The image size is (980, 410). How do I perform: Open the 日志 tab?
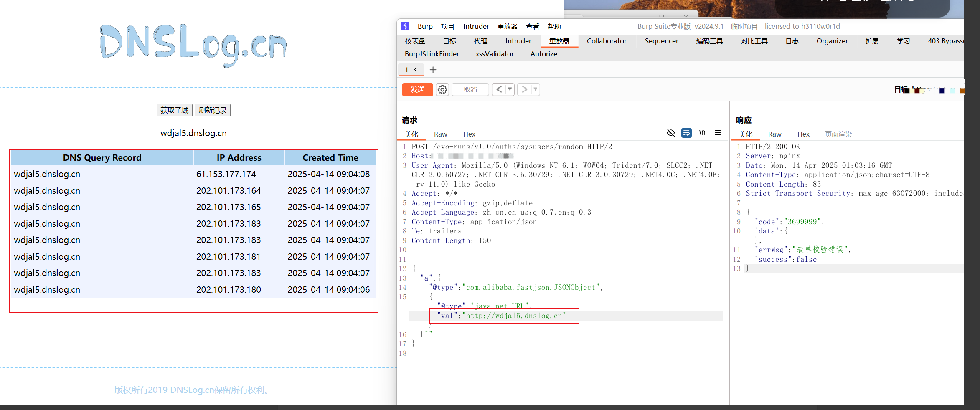(x=792, y=41)
